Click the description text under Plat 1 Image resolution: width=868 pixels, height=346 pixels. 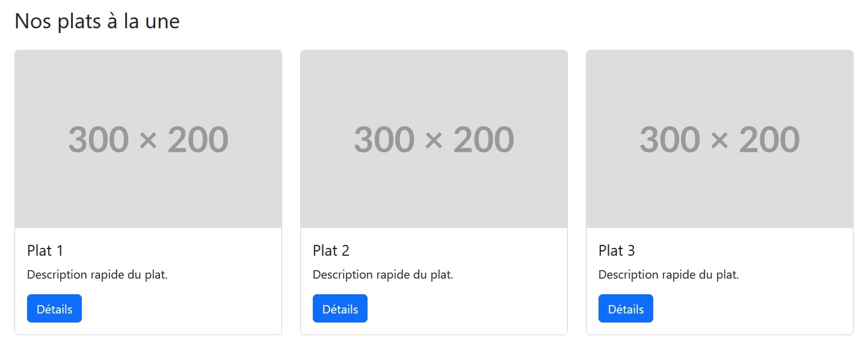point(97,275)
